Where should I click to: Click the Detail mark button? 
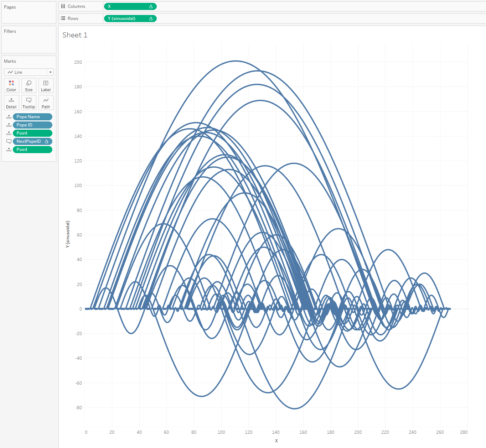pyautogui.click(x=11, y=103)
